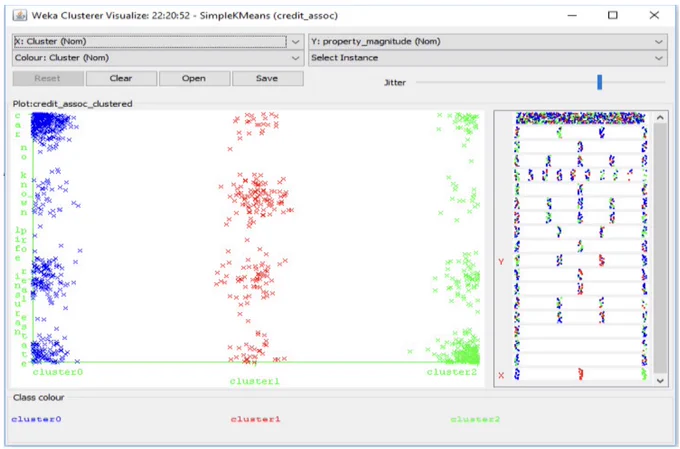Click the cluster1 x-axis label under the plot

pyautogui.click(x=255, y=381)
